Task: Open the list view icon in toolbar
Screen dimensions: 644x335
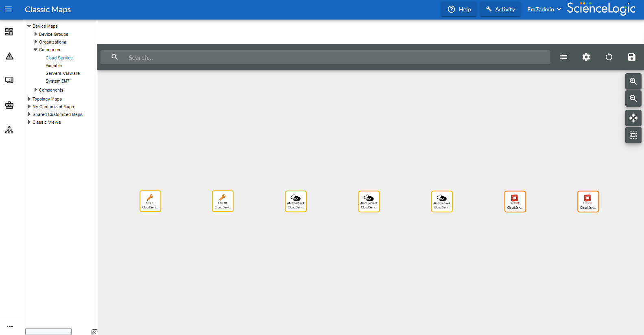Action: 563,57
